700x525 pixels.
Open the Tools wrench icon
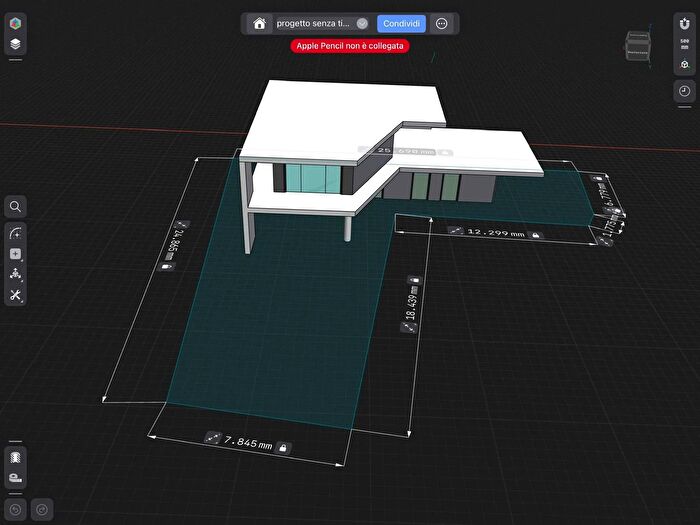pyautogui.click(x=16, y=295)
